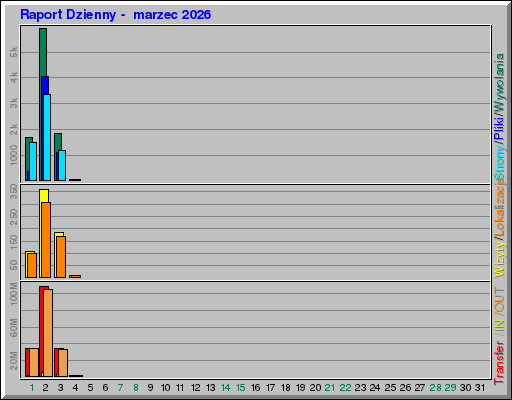Click day number 30 on the x-axis
This screenshot has width=512, height=400.
coord(466,388)
